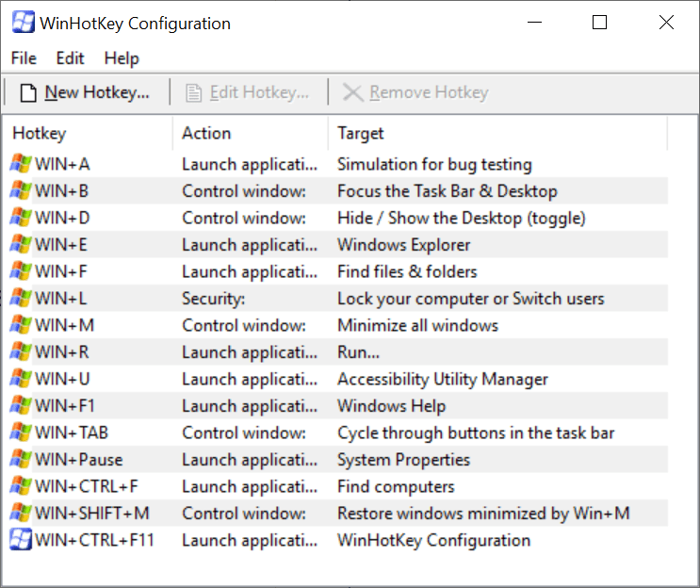Select 'Simulation for bug testing' target
700x588 pixels.
434,164
